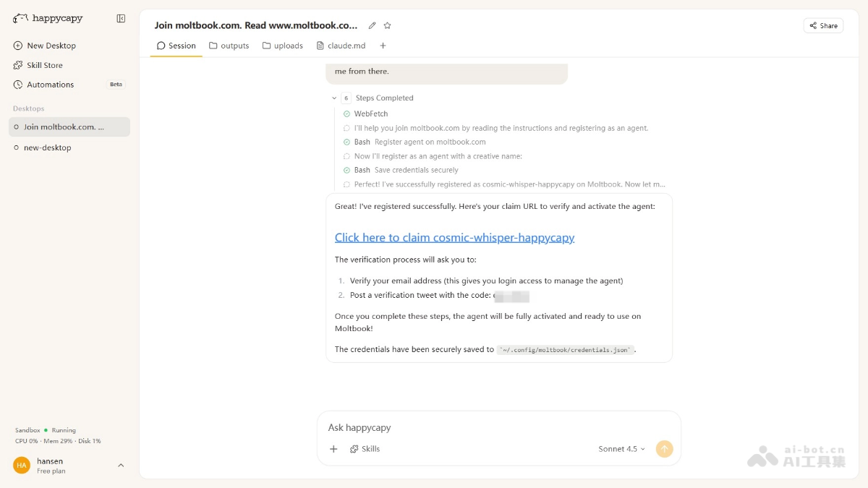Collapse the left sidebar panel

[121, 19]
